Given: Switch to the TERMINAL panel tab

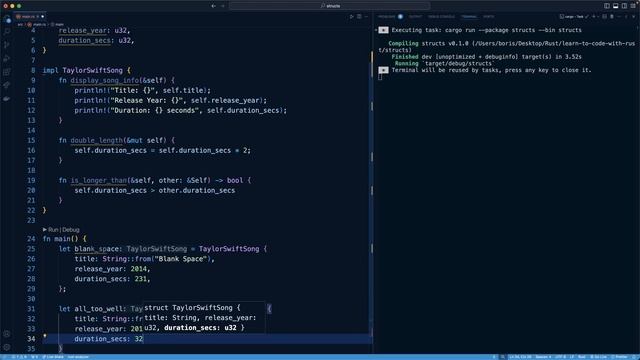Looking at the screenshot, I should pos(469,17).
